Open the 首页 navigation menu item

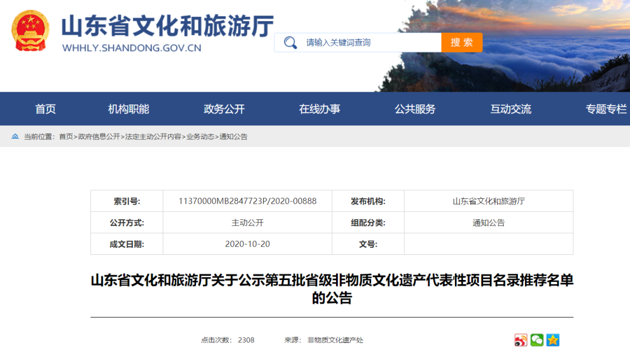tap(45, 109)
